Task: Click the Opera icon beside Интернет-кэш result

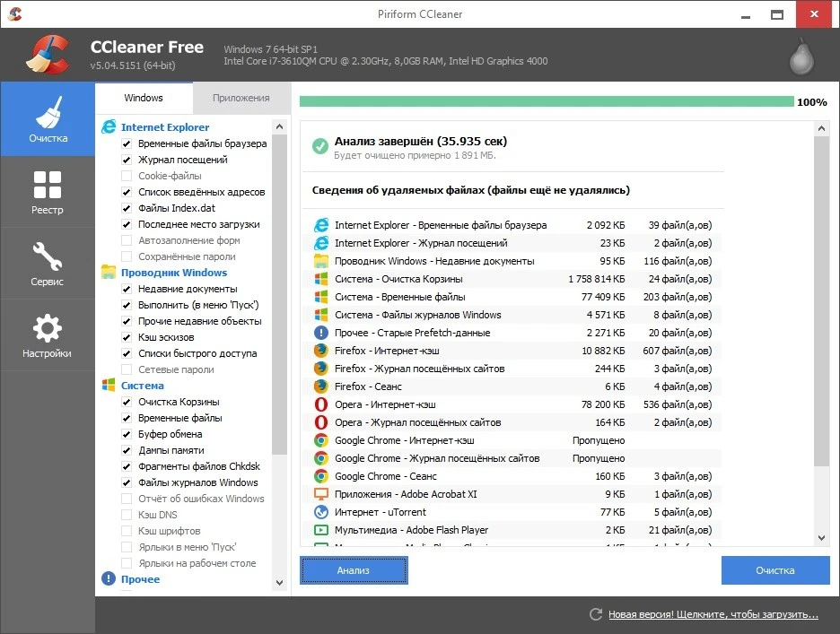Action: click(320, 404)
